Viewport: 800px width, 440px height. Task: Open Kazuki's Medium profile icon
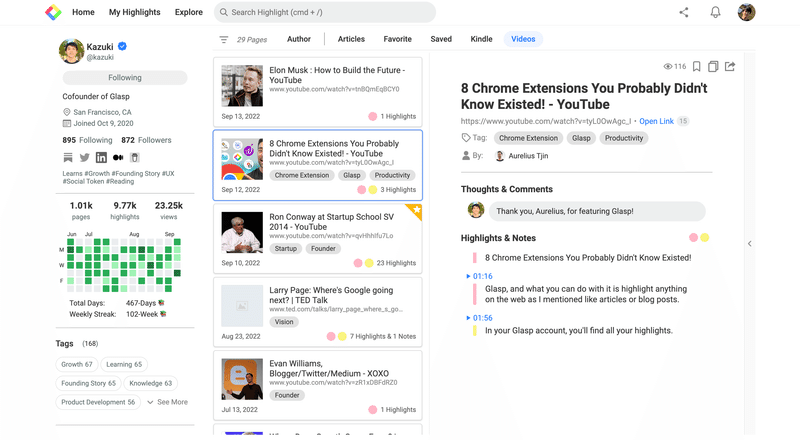[x=118, y=157]
